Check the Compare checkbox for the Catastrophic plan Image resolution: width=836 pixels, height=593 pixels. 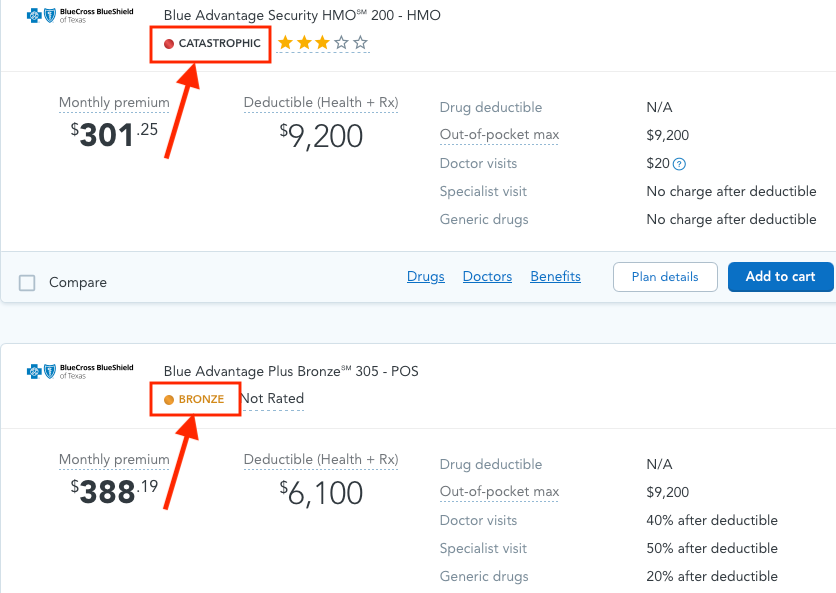point(27,283)
